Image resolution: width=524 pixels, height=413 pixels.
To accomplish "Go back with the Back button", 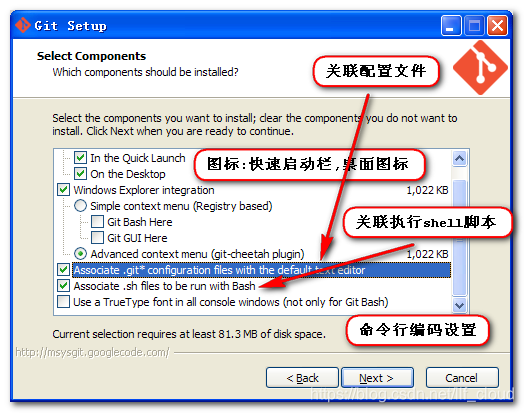I will tap(302, 378).
